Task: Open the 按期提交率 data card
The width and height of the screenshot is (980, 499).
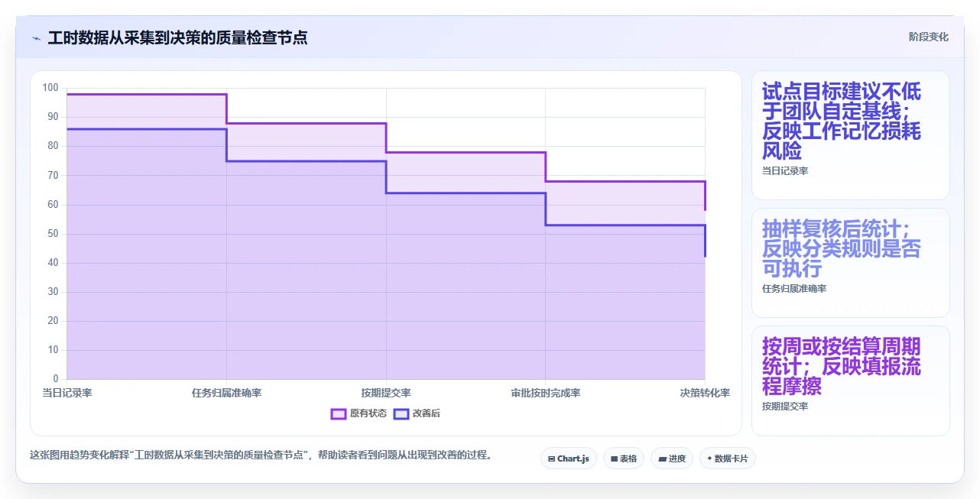Action: click(x=851, y=381)
